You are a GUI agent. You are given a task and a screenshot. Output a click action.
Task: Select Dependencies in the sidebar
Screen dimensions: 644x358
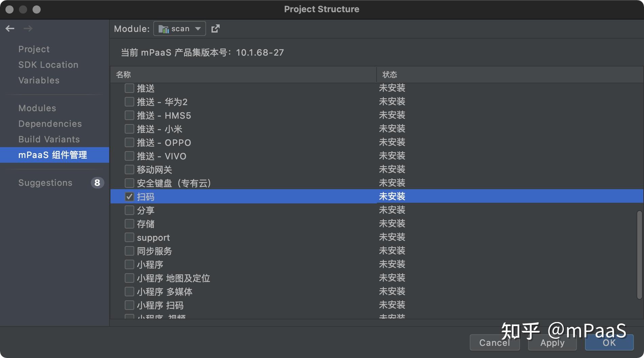click(x=50, y=123)
